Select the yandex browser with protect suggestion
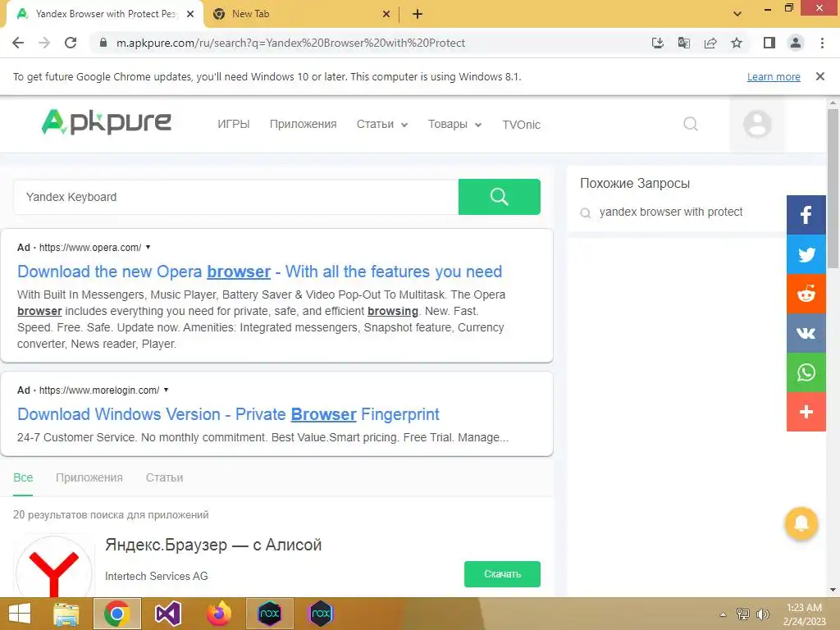This screenshot has width=840, height=630. coord(671,212)
